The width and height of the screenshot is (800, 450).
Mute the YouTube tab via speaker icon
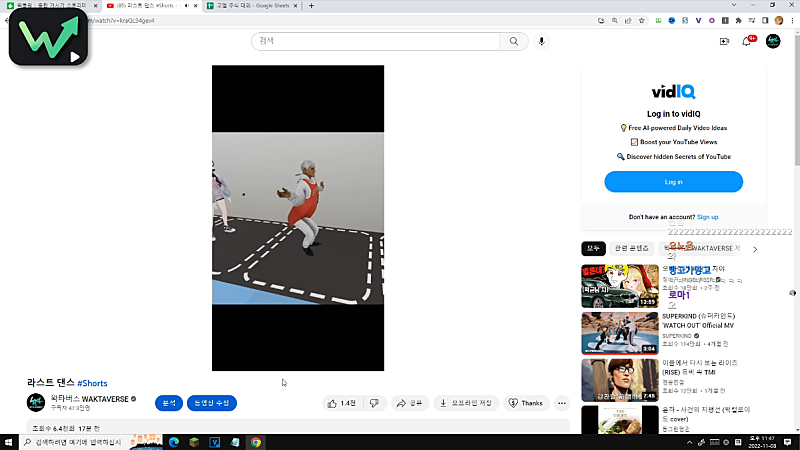tap(187, 6)
